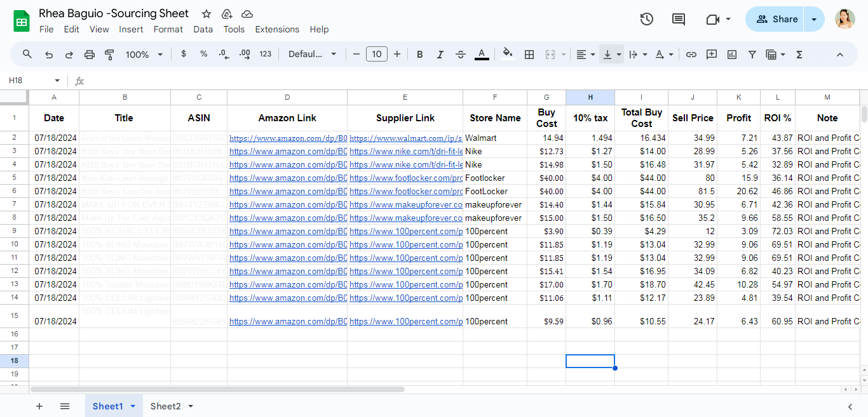
Task: Open the 123 number format menu
Action: click(x=266, y=54)
